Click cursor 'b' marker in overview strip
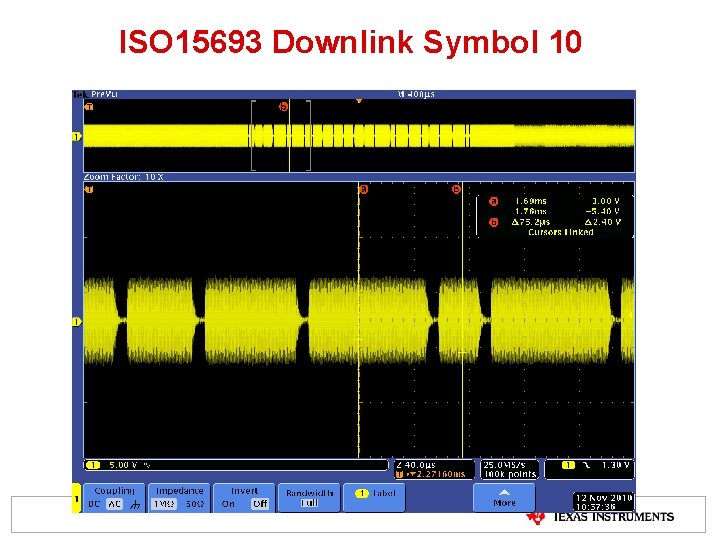 click(283, 107)
